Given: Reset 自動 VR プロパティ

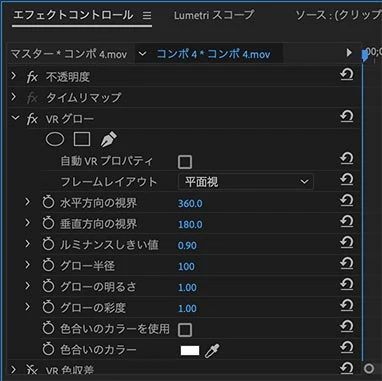Looking at the screenshot, I should click(x=347, y=159).
